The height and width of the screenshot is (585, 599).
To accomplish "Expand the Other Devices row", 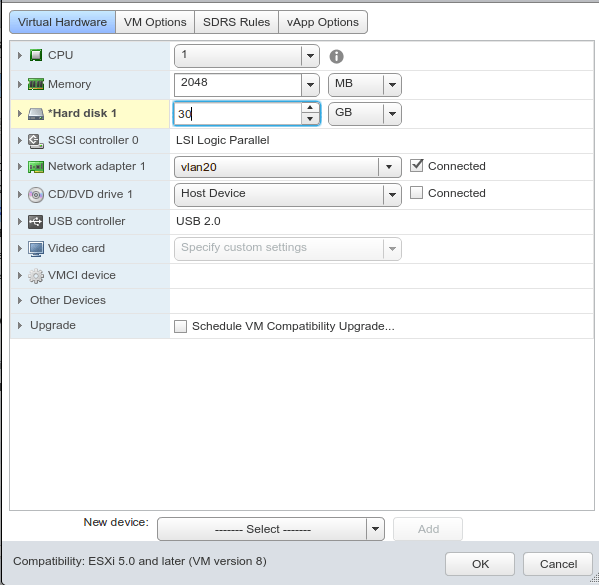I will 20,301.
